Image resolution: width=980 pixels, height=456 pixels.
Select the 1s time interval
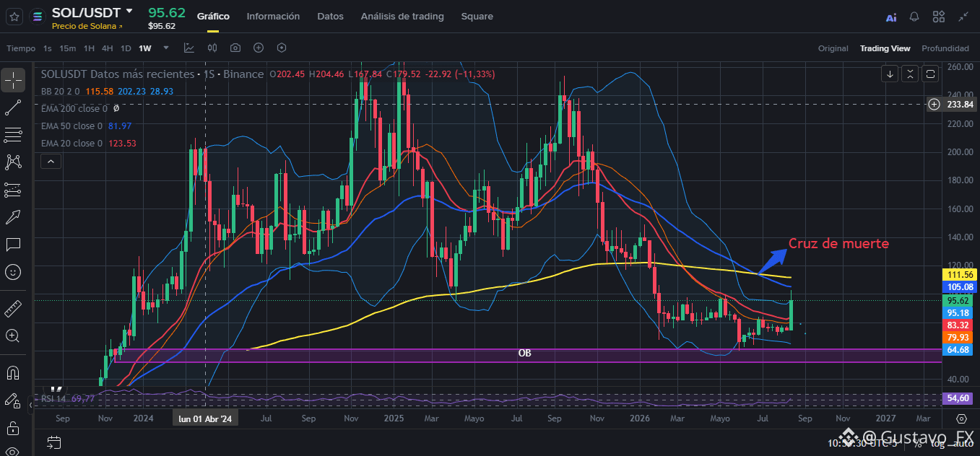(x=48, y=48)
